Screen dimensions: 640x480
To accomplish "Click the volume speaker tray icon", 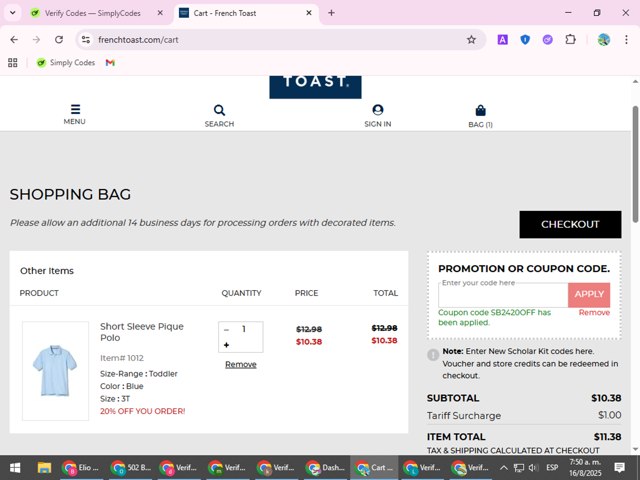I will [x=533, y=468].
